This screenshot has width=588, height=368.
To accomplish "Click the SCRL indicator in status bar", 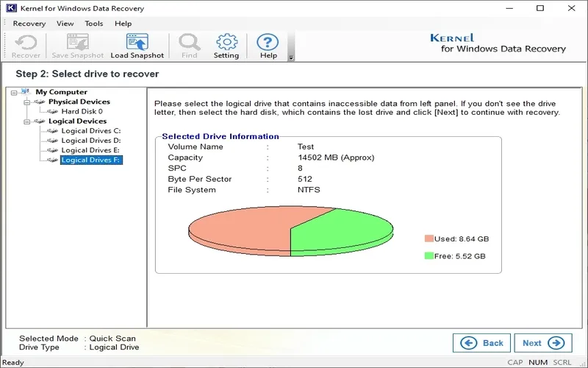I will [x=562, y=362].
